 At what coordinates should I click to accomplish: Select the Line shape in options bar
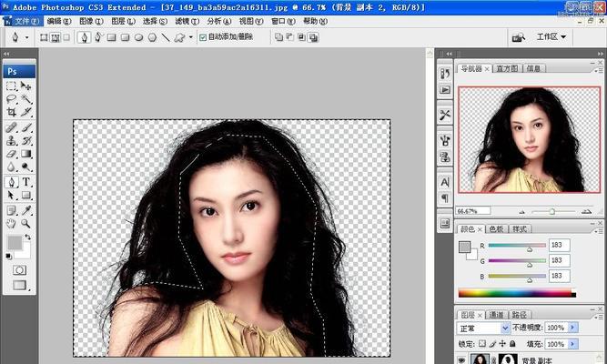(x=166, y=37)
